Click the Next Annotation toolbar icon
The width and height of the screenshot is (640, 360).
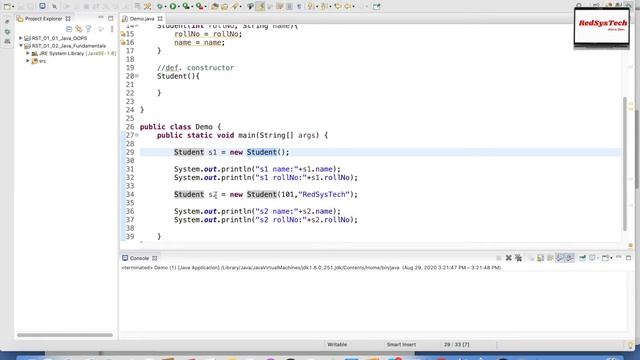(311, 6)
